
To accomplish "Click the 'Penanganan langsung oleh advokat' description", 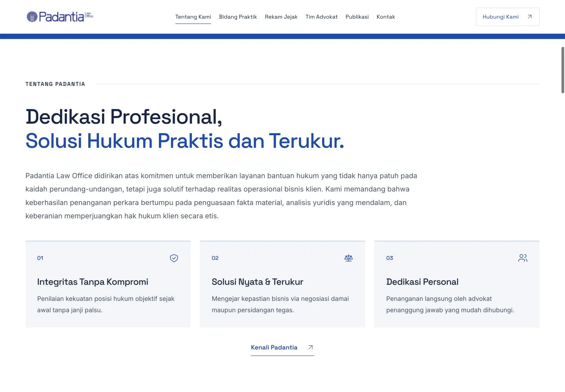I will [450, 304].
